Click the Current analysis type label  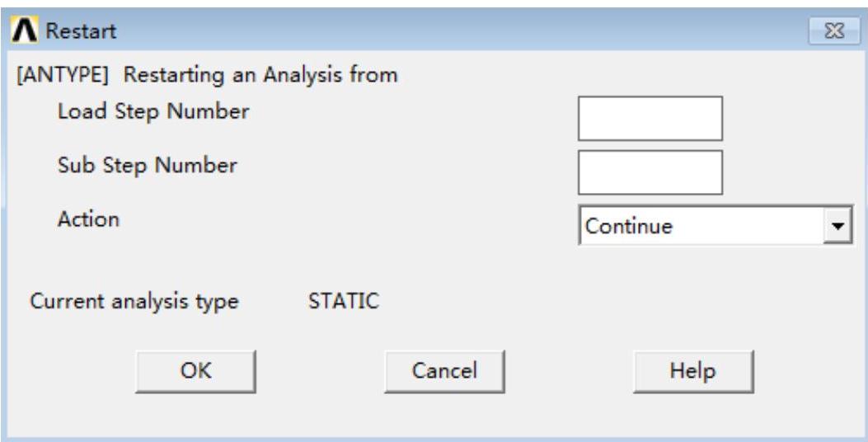pyautogui.click(x=134, y=301)
